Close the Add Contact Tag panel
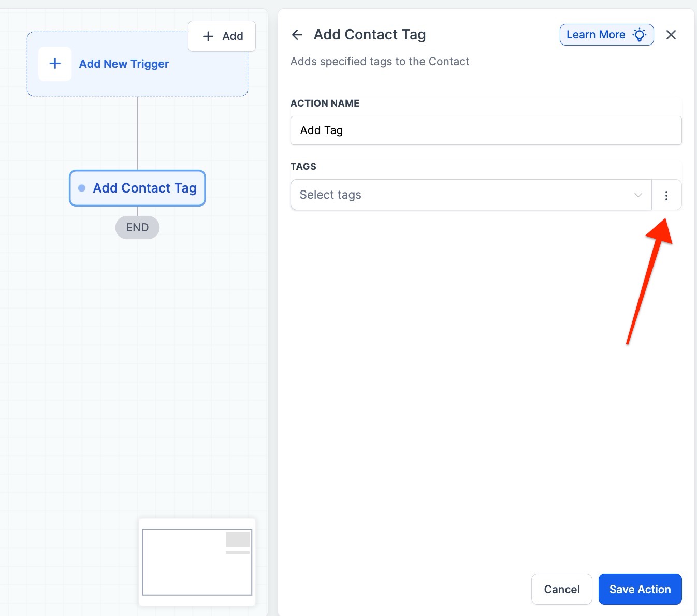Viewport: 697px width, 616px height. (671, 35)
